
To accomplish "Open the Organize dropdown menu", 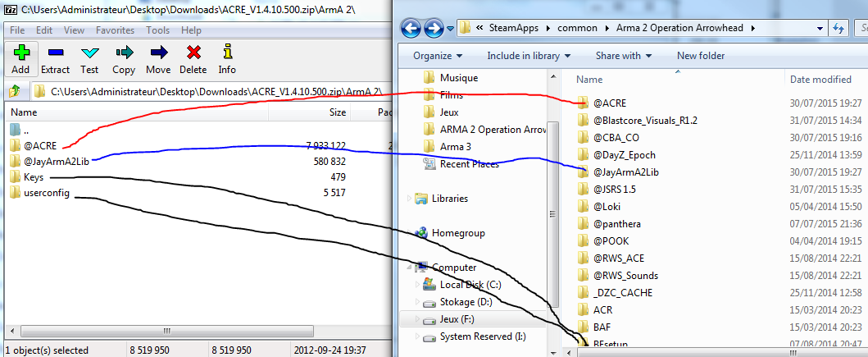I will [438, 56].
